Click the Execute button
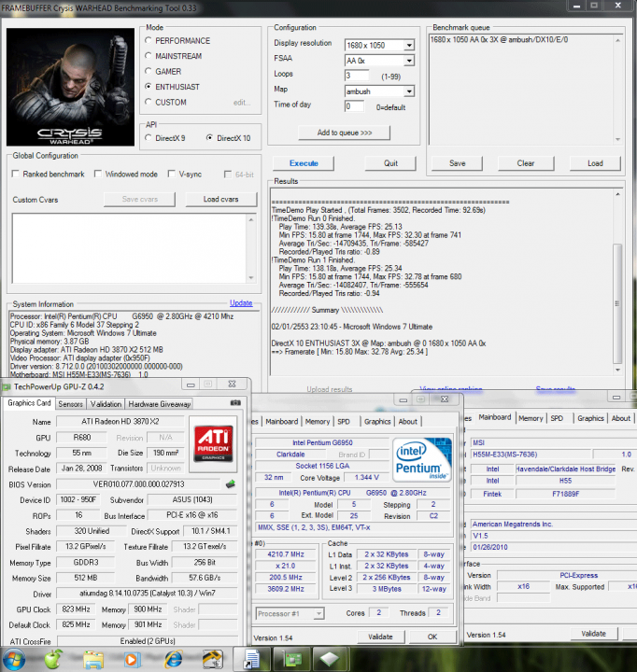The height and width of the screenshot is (672, 637). click(304, 163)
